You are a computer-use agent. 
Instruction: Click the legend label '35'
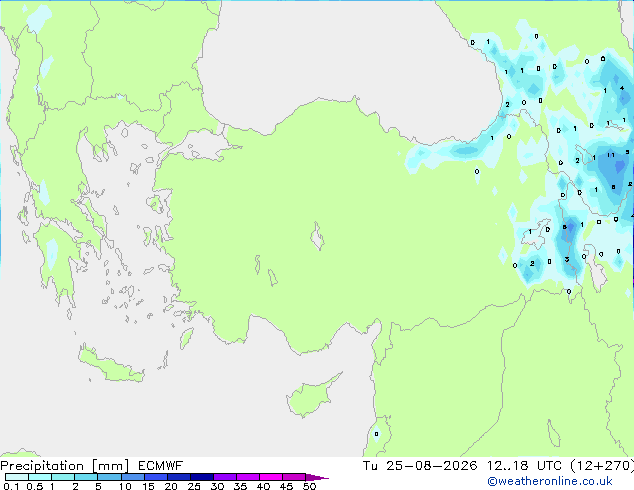240,486
